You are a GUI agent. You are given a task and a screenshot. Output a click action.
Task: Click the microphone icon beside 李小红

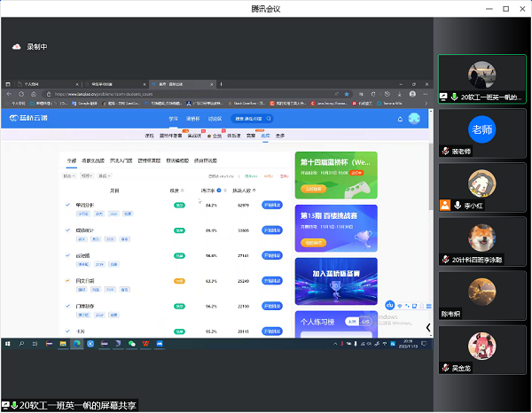point(458,205)
